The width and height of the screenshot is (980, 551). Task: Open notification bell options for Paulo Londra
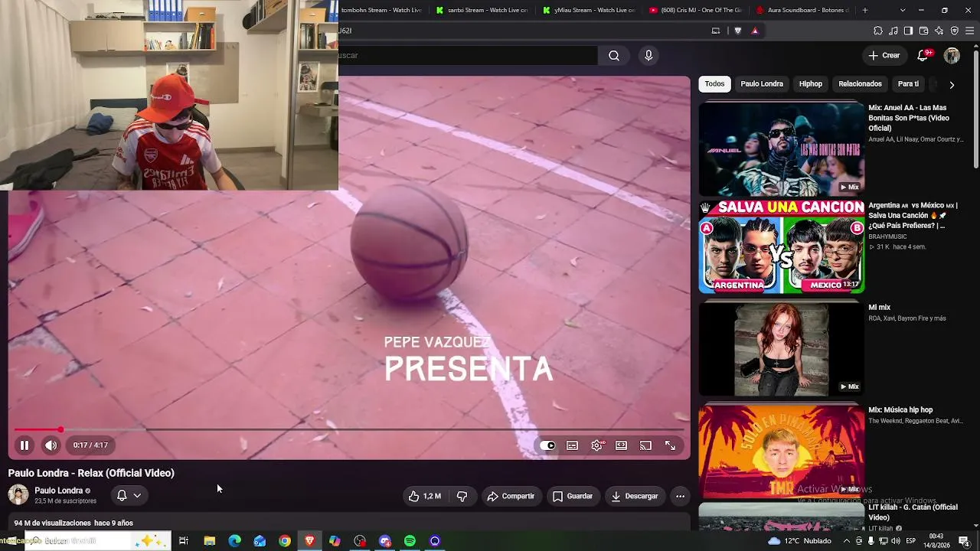click(129, 495)
